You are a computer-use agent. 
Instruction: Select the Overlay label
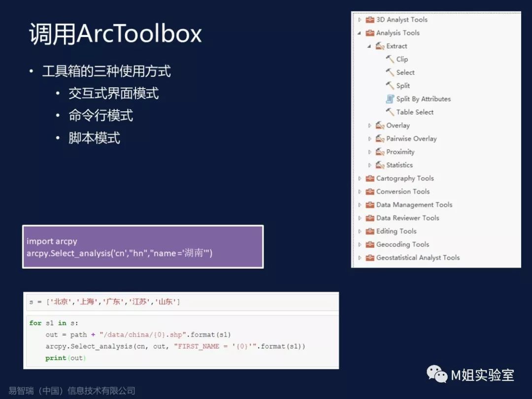tap(398, 126)
